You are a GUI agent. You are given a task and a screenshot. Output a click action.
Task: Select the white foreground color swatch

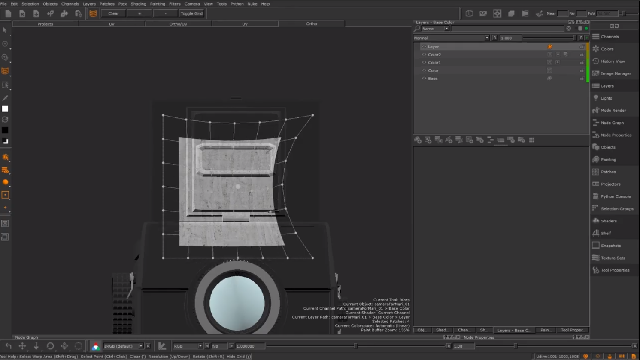(x=5, y=109)
